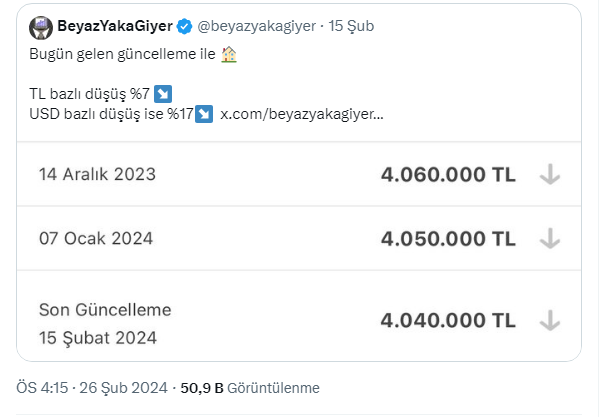Open the BeyazYakaGiyer display name link
Viewport: 601px width, 417px height.
pos(116,27)
